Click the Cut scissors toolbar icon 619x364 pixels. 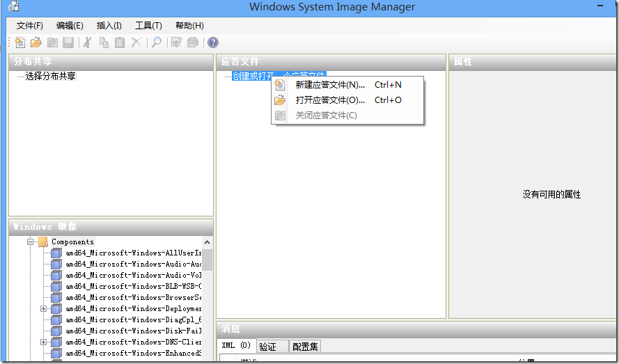coord(88,42)
